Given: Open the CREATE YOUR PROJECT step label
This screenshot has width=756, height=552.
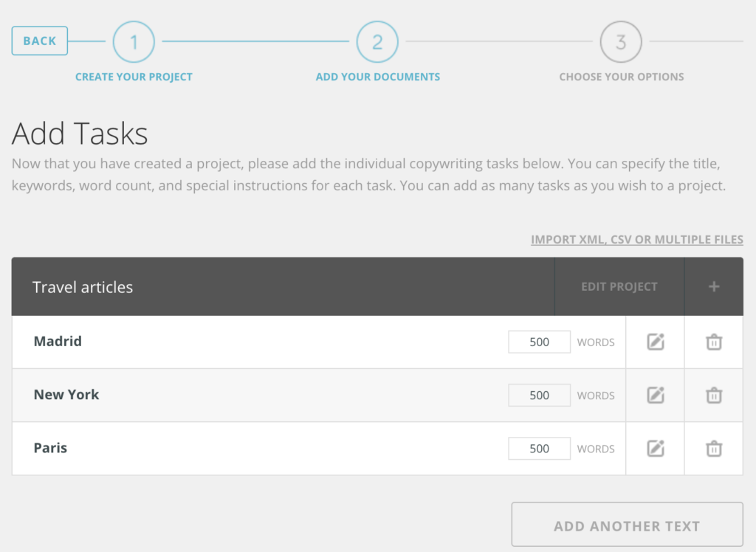Looking at the screenshot, I should 134,76.
